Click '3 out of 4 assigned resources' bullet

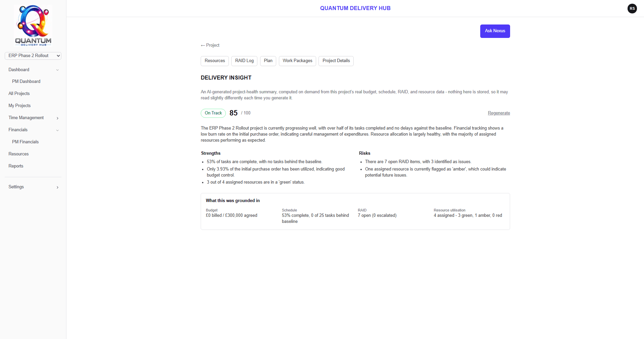pyautogui.click(x=256, y=182)
